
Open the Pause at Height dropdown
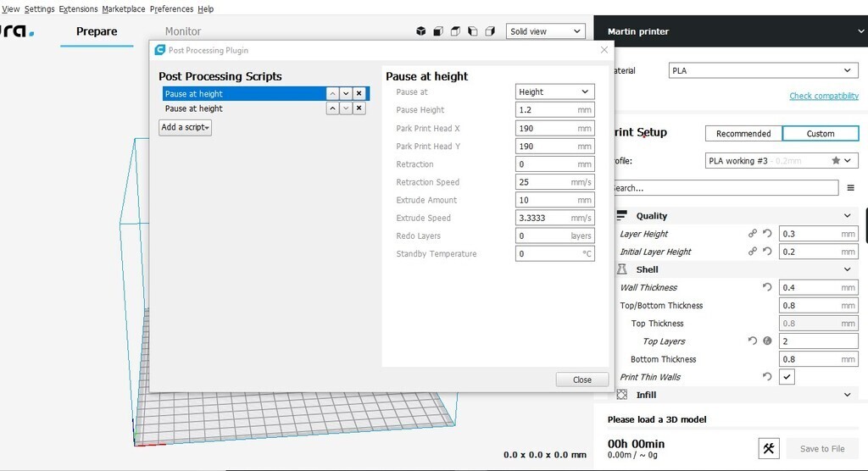coord(554,91)
